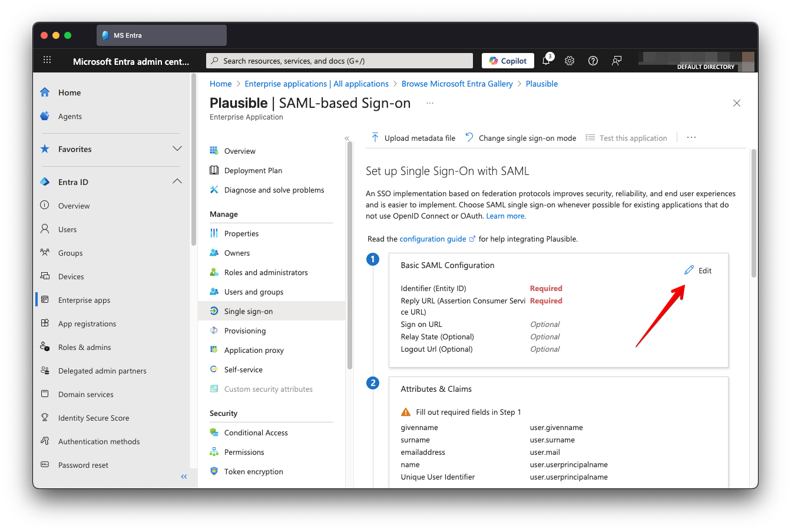Image resolution: width=791 pixels, height=532 pixels.
Task: Open the settings gear in the top bar
Action: click(569, 61)
